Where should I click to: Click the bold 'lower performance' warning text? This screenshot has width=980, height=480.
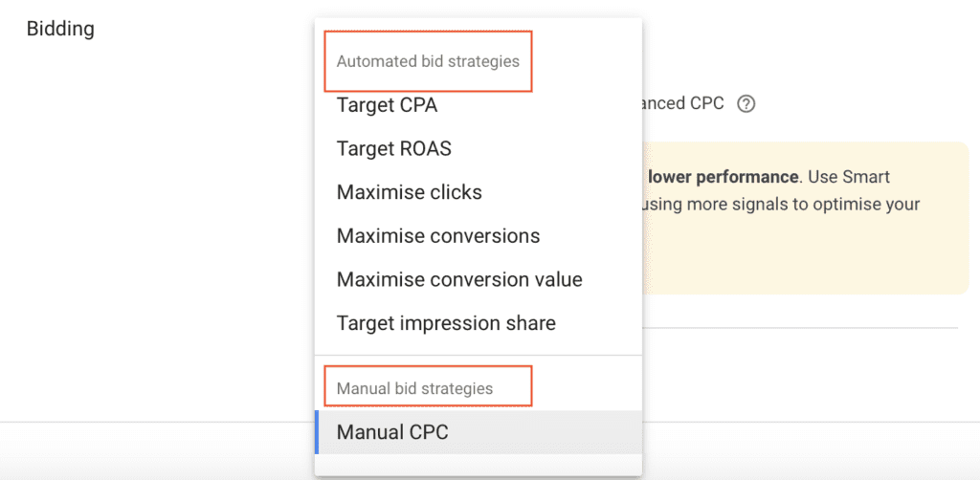(723, 177)
